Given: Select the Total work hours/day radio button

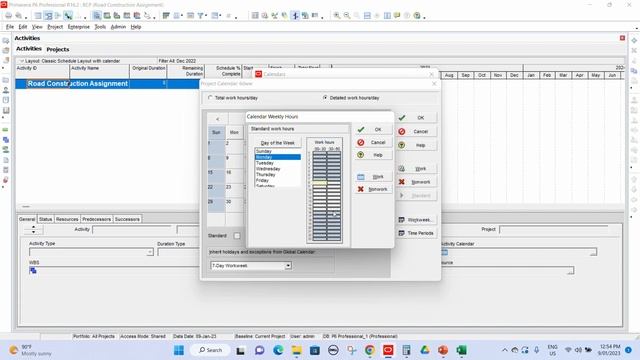Looking at the screenshot, I should pos(210,98).
